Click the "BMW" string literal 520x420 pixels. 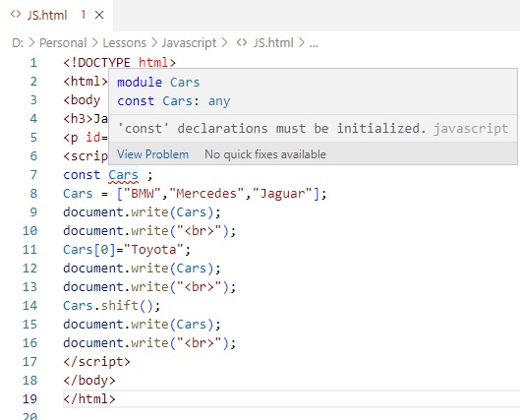coord(143,194)
